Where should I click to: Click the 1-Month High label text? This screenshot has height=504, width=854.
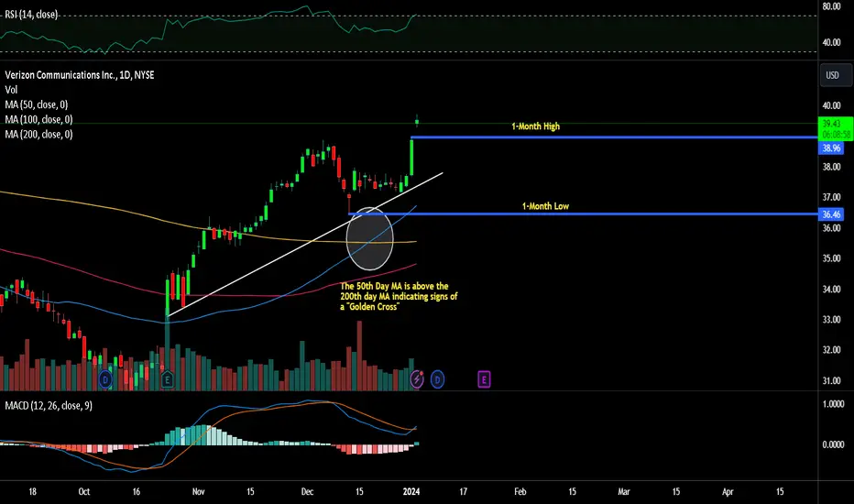point(535,126)
